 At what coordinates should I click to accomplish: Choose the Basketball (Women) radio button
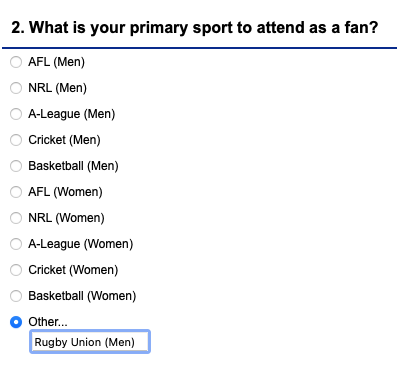[x=16, y=296]
